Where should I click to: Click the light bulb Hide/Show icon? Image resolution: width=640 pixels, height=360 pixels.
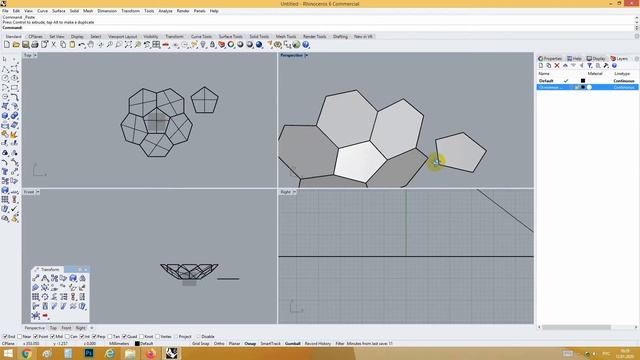click(203, 45)
